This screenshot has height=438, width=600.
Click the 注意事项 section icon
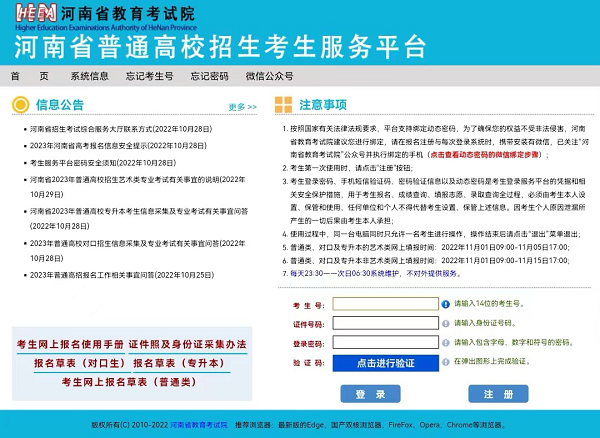click(284, 104)
